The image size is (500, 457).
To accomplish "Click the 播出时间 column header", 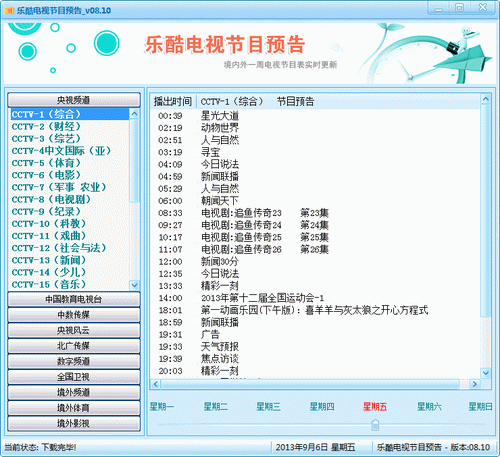I will coord(173,101).
